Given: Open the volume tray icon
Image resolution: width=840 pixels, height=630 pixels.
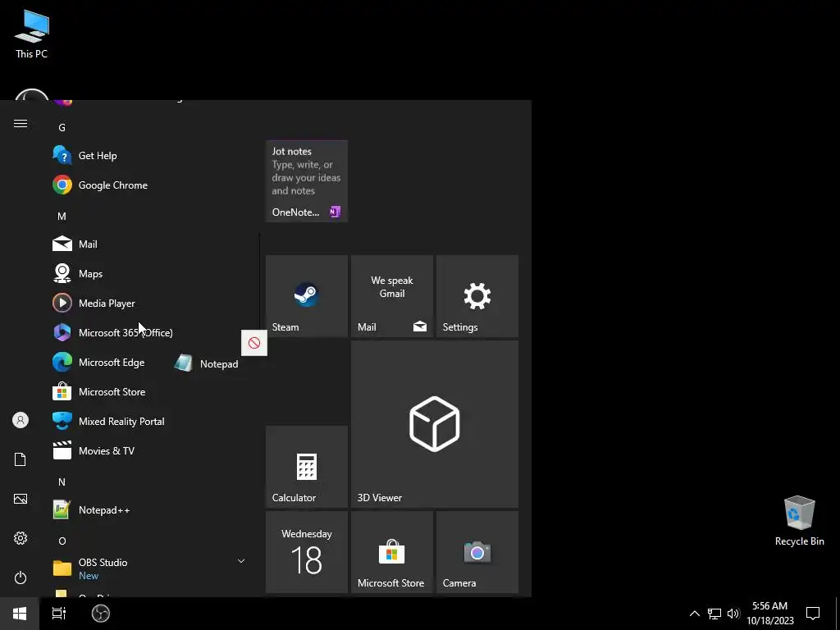Looking at the screenshot, I should pos(733,614).
